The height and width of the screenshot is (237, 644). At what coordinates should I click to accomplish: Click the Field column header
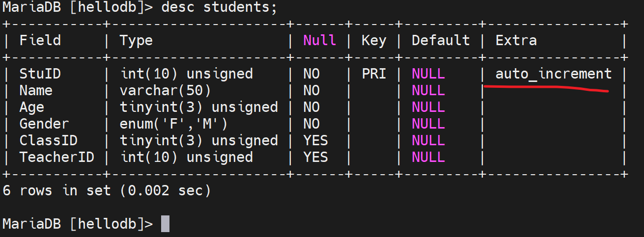click(40, 40)
